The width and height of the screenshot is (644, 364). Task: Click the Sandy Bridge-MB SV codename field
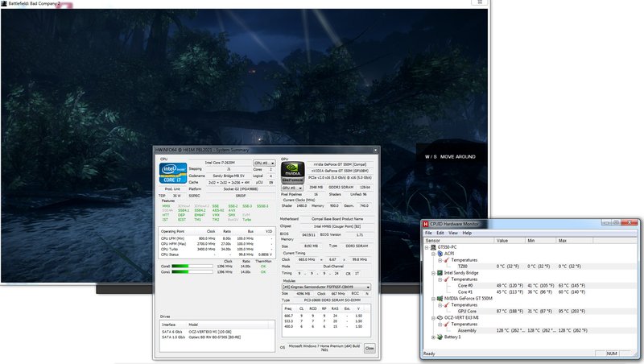[x=229, y=176]
